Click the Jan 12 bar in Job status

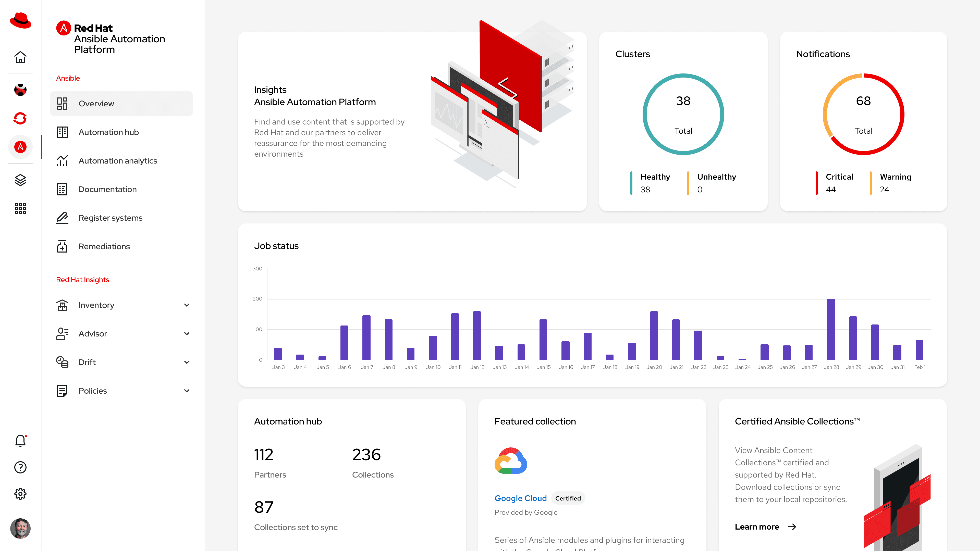click(x=477, y=335)
